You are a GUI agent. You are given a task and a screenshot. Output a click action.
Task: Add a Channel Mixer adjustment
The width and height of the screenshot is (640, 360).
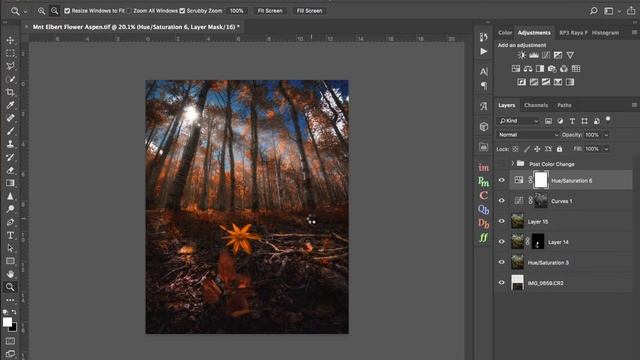(x=564, y=69)
